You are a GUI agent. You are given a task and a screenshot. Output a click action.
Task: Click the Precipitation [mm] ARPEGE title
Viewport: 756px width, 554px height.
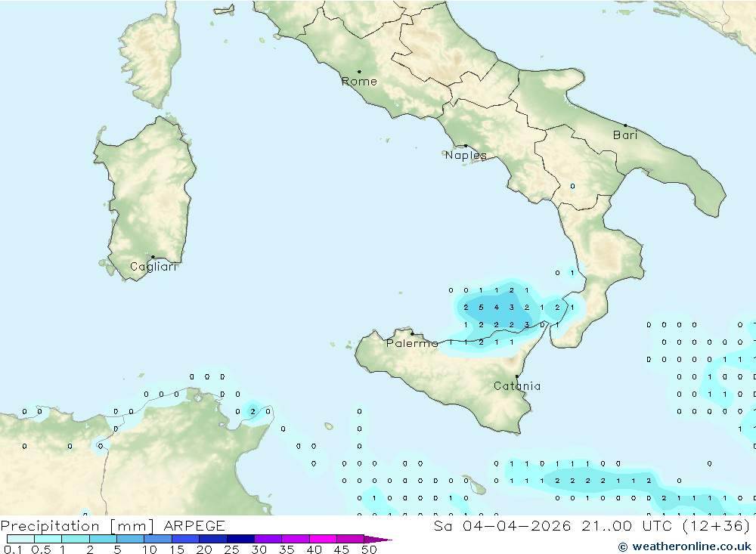[x=113, y=525]
